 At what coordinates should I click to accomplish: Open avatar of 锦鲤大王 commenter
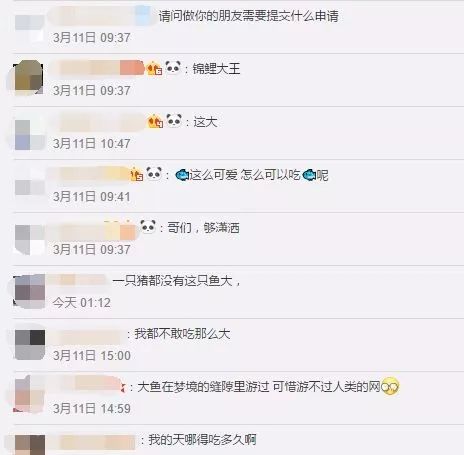pyautogui.click(x=29, y=77)
